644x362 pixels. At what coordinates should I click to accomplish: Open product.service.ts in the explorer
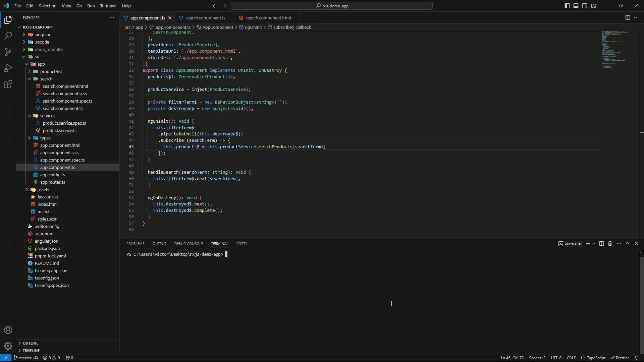click(60, 131)
